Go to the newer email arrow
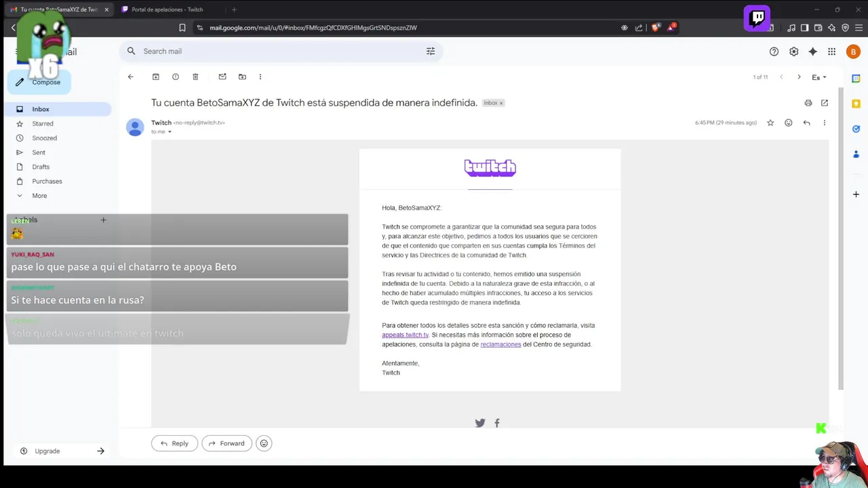The image size is (868, 488). [x=781, y=77]
